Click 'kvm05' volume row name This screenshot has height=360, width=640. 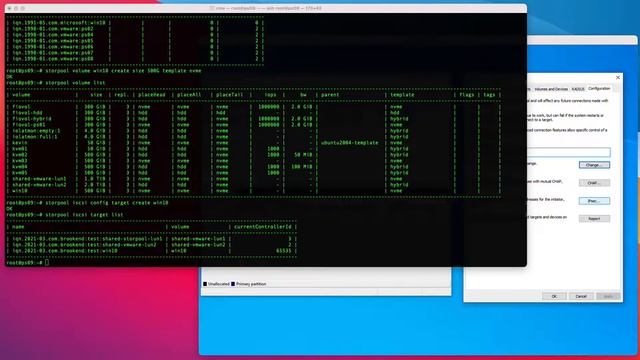click(x=20, y=173)
